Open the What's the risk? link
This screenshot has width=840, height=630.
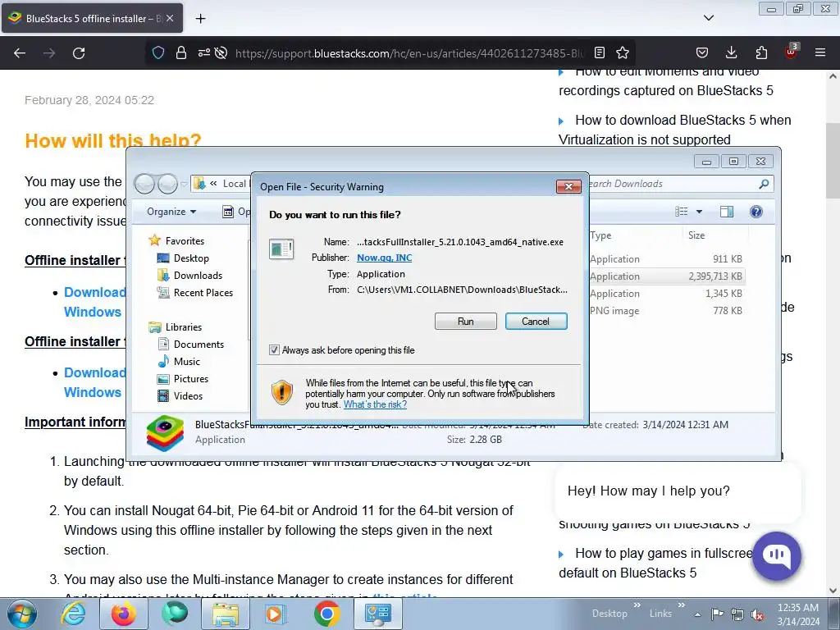click(375, 404)
